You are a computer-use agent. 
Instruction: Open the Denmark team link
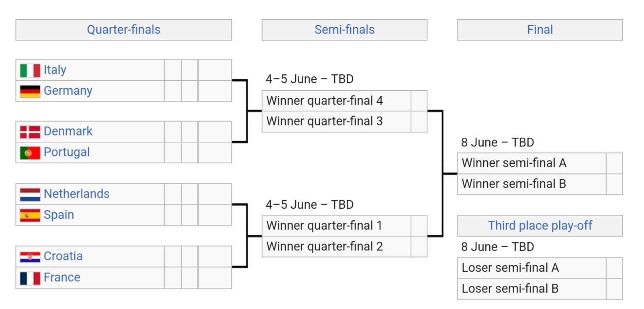pos(68,131)
